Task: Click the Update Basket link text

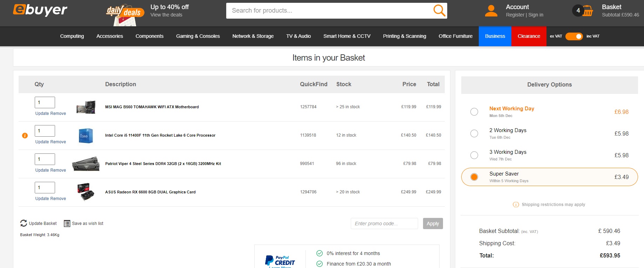Action: pos(43,224)
